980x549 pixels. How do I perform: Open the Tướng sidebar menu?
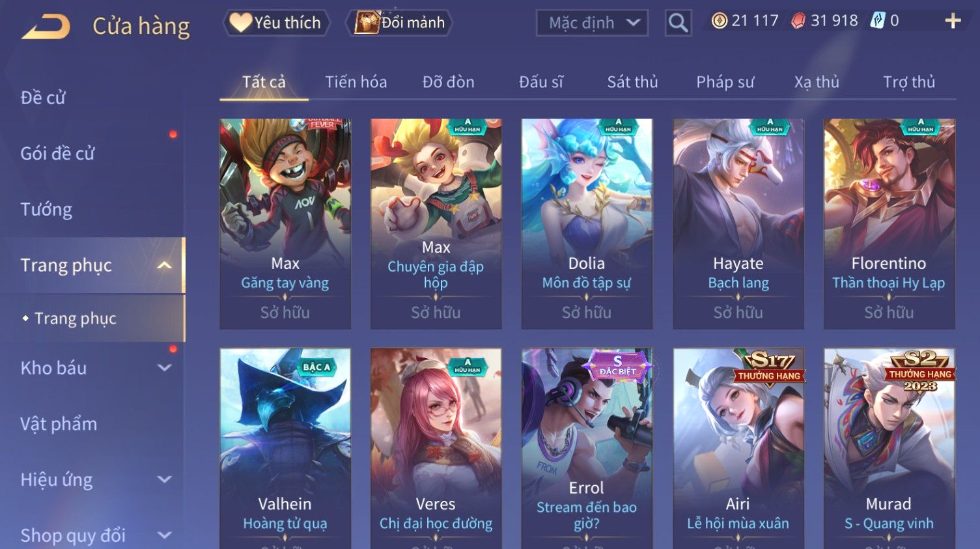tap(46, 210)
